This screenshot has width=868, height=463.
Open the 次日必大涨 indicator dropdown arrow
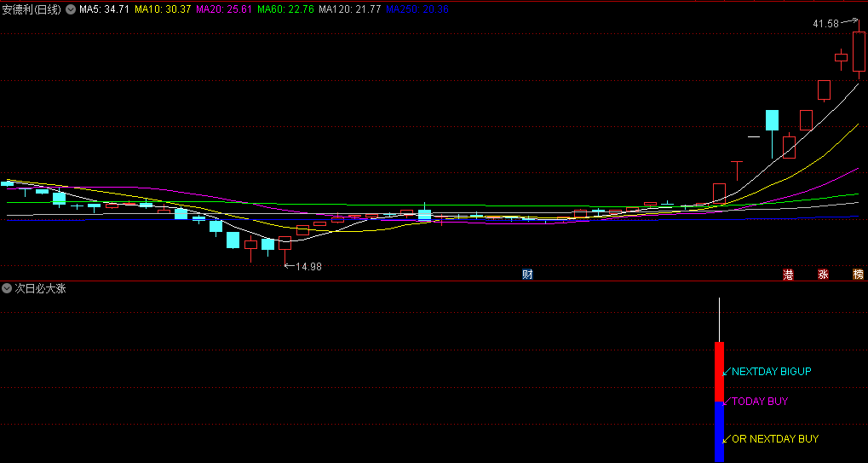coord(7,288)
